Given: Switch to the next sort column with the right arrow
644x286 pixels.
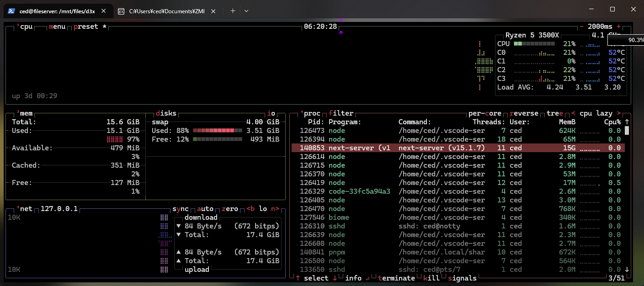Looking at the screenshot, I should (x=618, y=113).
